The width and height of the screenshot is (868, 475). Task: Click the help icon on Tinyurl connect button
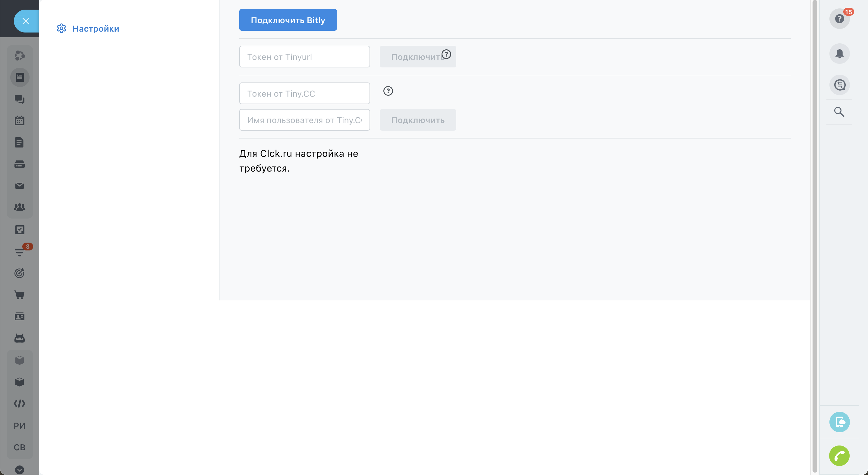[446, 54]
